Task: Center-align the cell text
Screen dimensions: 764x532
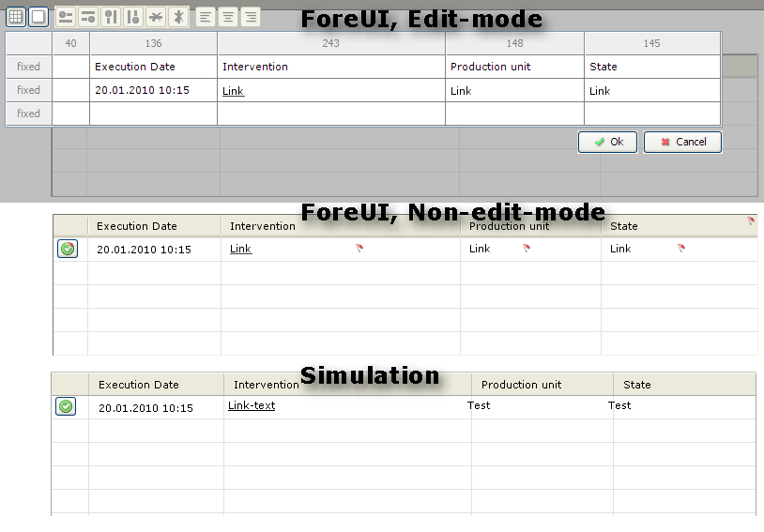Action: point(227,17)
